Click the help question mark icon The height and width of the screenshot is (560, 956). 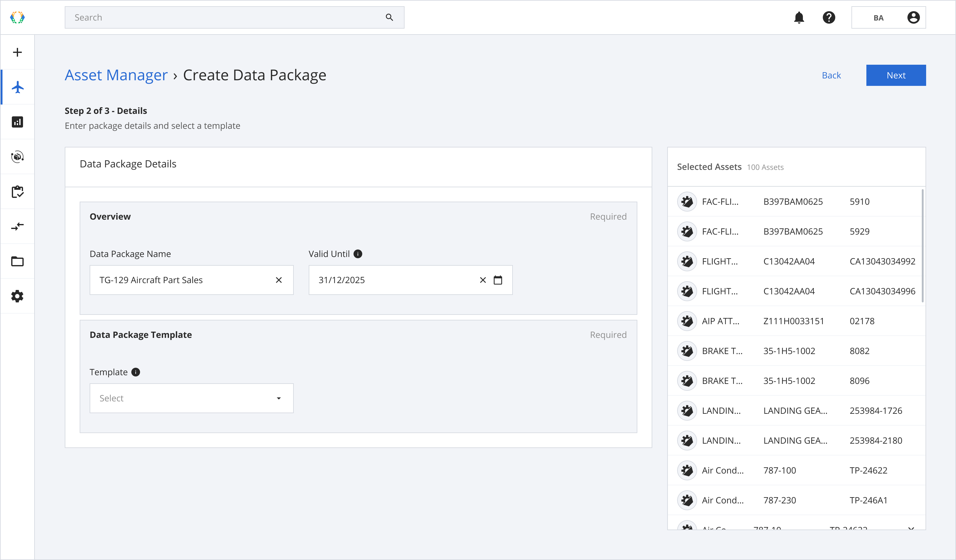click(829, 17)
